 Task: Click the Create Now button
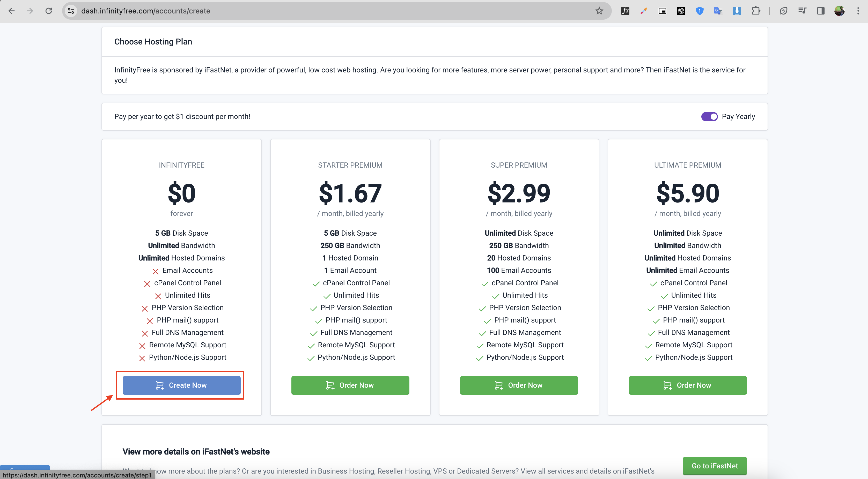click(181, 385)
